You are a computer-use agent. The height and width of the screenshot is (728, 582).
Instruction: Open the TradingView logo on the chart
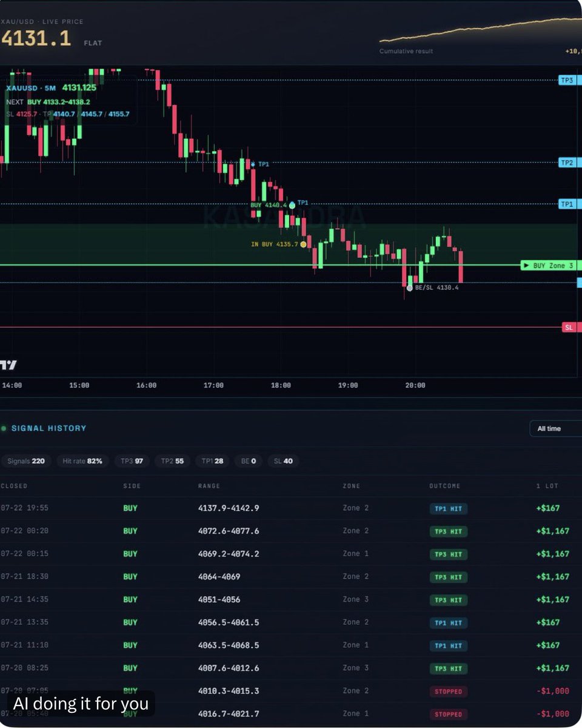[x=8, y=365]
